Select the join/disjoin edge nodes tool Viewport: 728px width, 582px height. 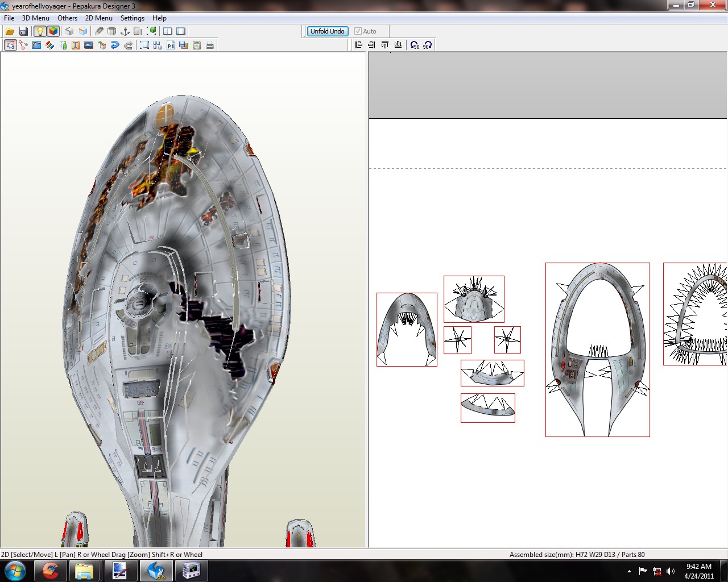(x=23, y=45)
